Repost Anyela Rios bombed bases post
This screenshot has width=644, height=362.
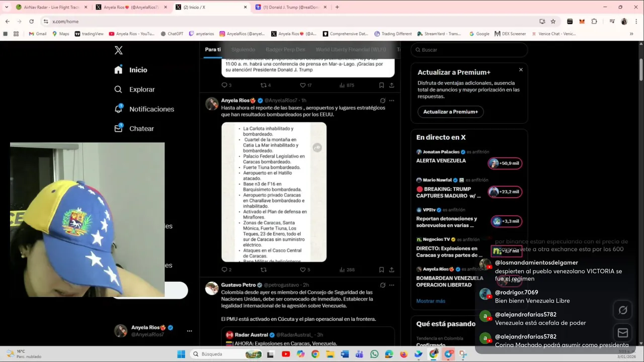pos(263,269)
